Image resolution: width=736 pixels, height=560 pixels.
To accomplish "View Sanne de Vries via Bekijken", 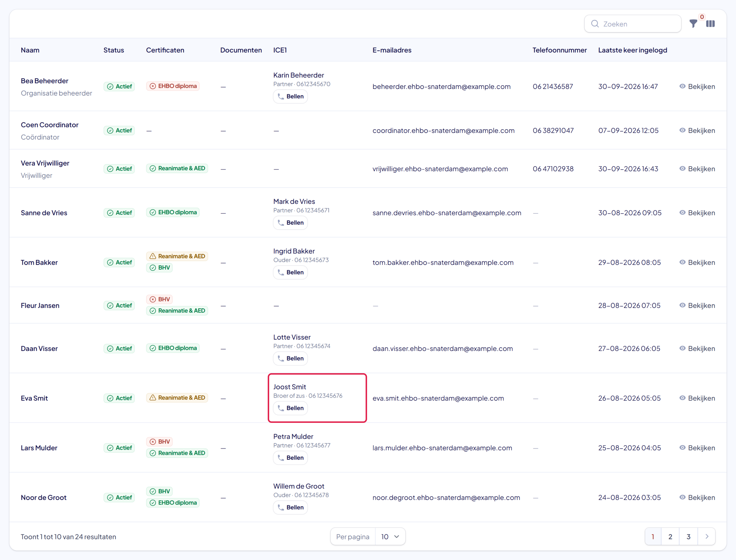I will [x=697, y=213].
